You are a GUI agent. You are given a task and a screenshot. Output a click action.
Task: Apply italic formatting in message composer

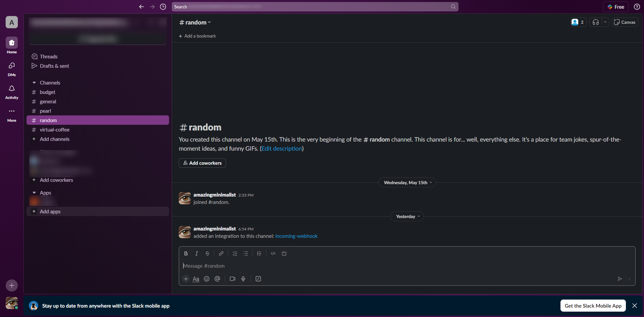[x=197, y=254]
